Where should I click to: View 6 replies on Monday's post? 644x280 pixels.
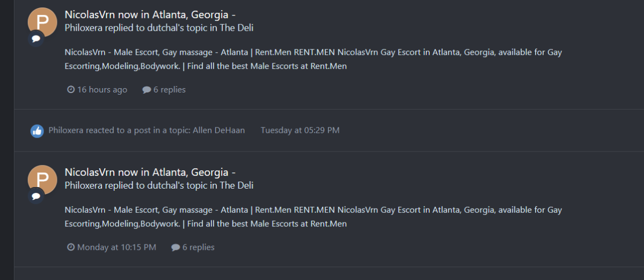click(x=198, y=248)
